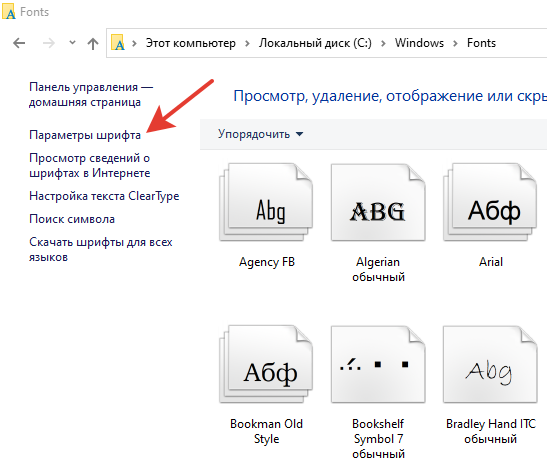Image resolution: width=547 pixels, height=465 pixels.
Task: Select the Fonts breadcrumb segment
Action: 481,43
